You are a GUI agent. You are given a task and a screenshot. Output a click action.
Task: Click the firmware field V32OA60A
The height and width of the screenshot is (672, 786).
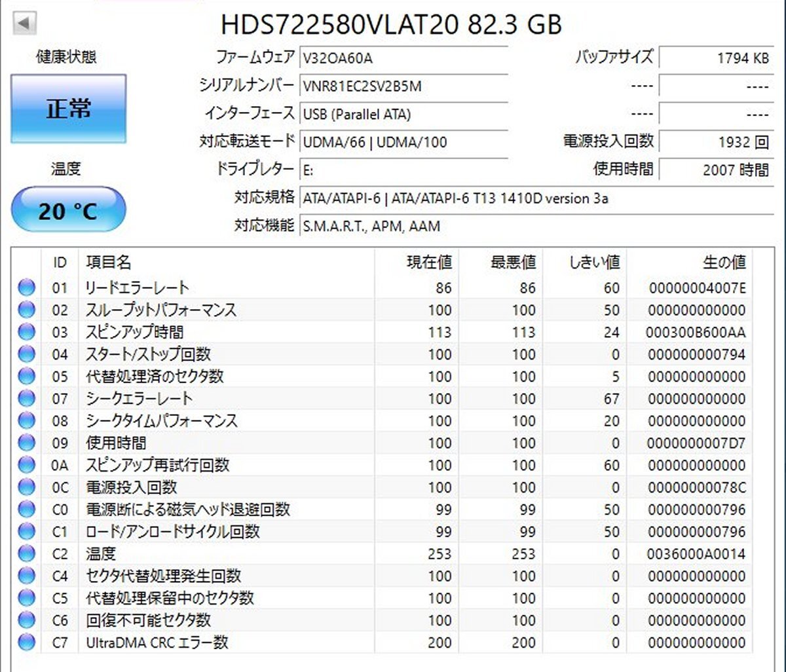coord(403,58)
